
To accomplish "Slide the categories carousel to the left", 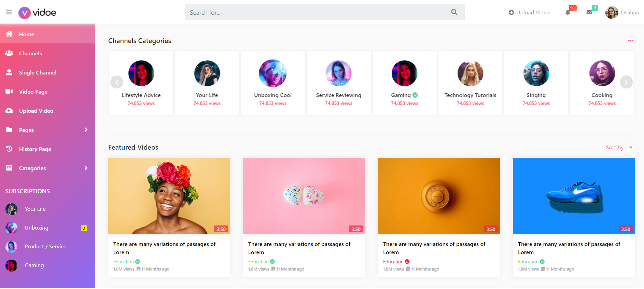I will [x=117, y=82].
